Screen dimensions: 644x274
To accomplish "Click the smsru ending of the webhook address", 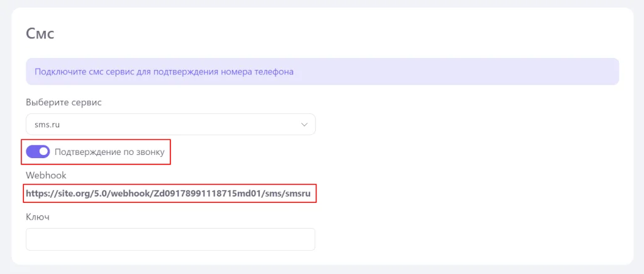I will pos(299,193).
